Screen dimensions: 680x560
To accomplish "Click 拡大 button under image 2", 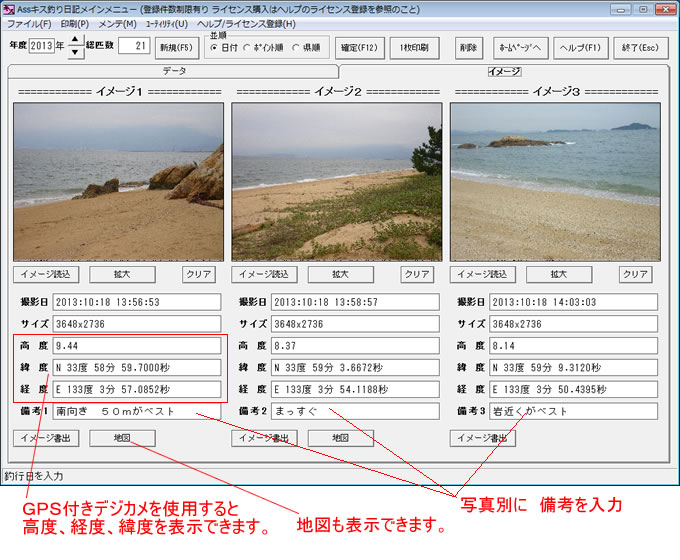I will pyautogui.click(x=340, y=274).
